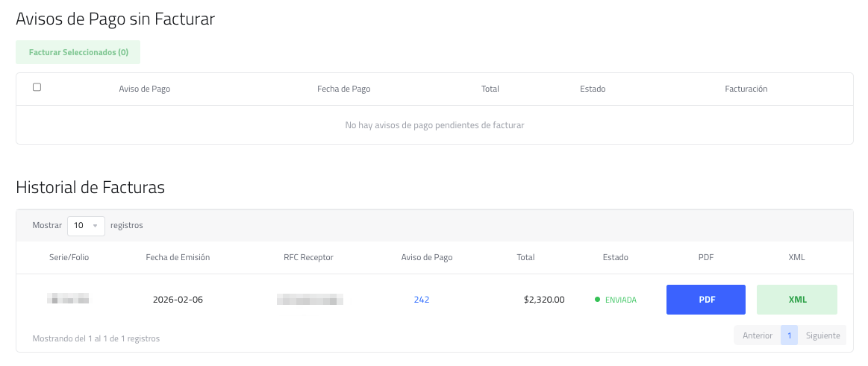Click the Fecha de Pago column header
The height and width of the screenshot is (366, 868).
pyautogui.click(x=343, y=89)
